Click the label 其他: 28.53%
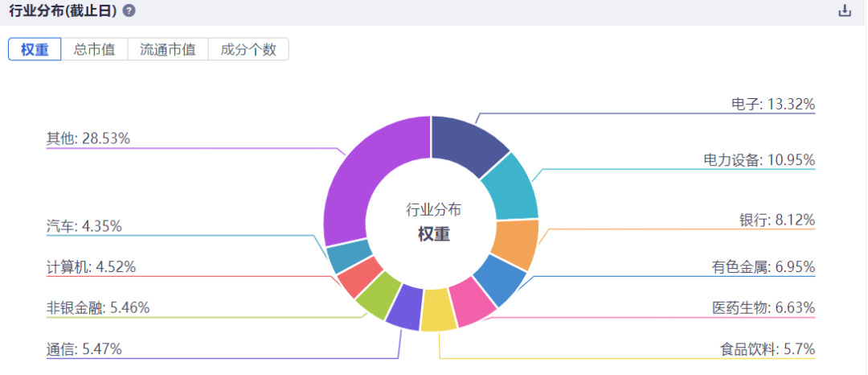This screenshot has width=868, height=375. point(88,138)
